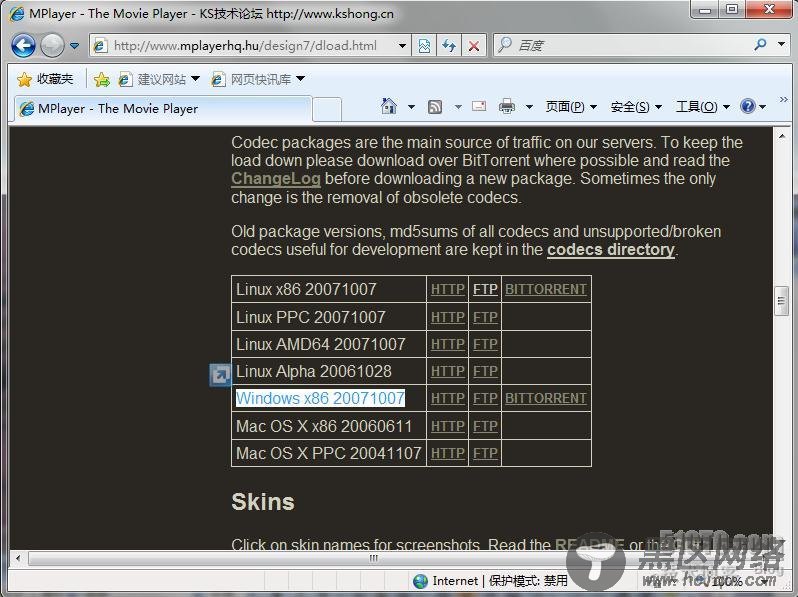Click FTP link for Linux AMD64 20071007
Viewport: 798px width, 597px height.
(485, 345)
